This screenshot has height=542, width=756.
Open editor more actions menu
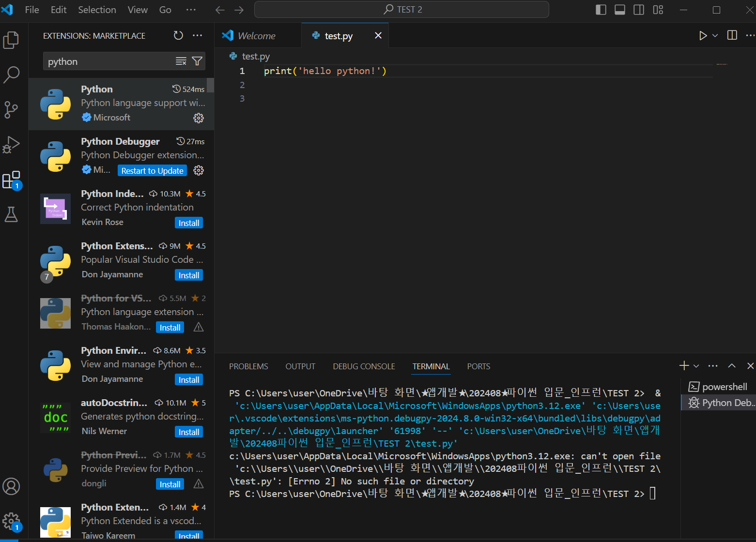pos(750,35)
